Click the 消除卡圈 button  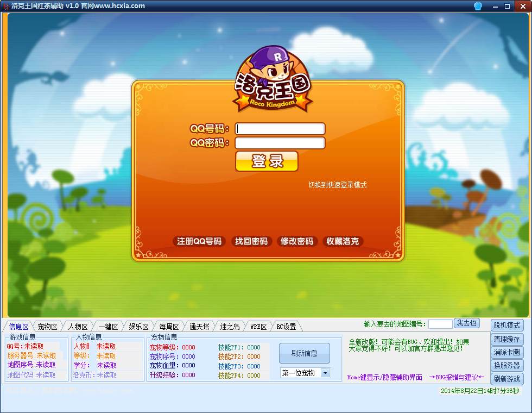pos(507,352)
